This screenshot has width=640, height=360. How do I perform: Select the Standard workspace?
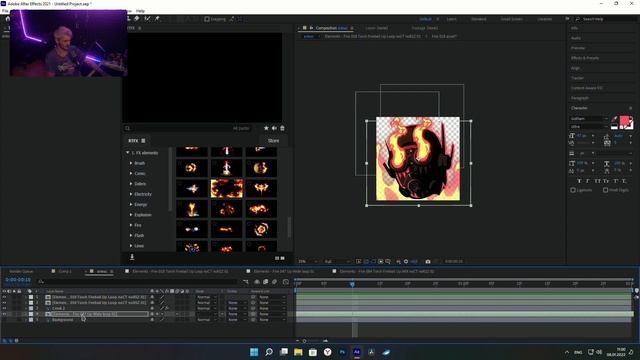pos(478,19)
